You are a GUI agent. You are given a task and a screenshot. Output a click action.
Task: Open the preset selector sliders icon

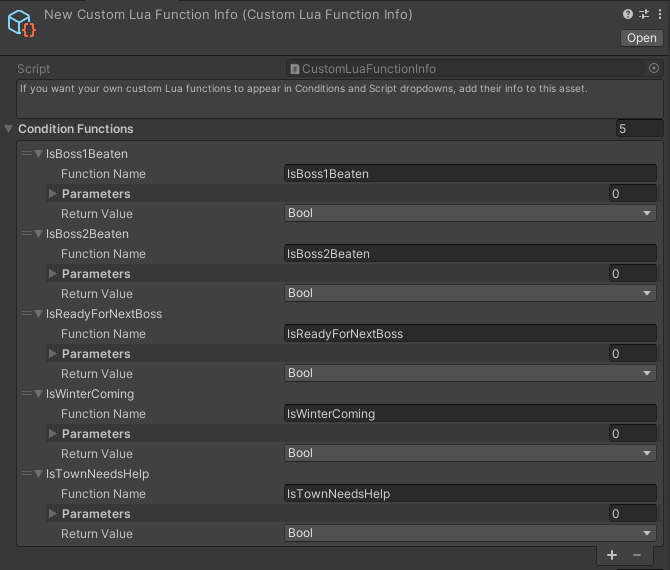[x=644, y=14]
